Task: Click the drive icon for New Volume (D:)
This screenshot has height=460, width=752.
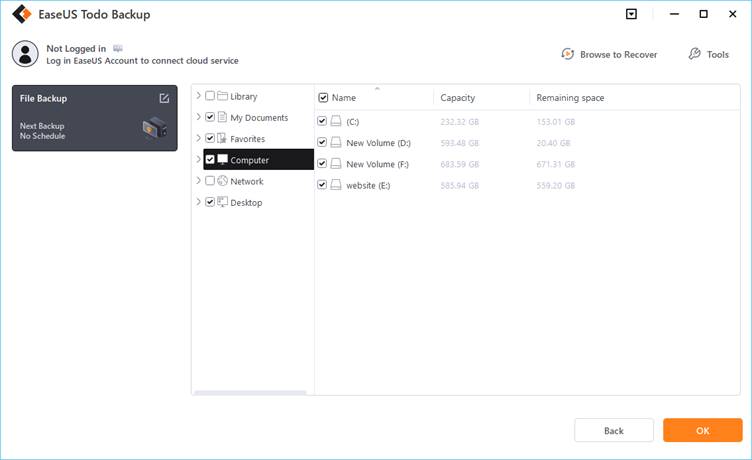Action: coord(336,142)
